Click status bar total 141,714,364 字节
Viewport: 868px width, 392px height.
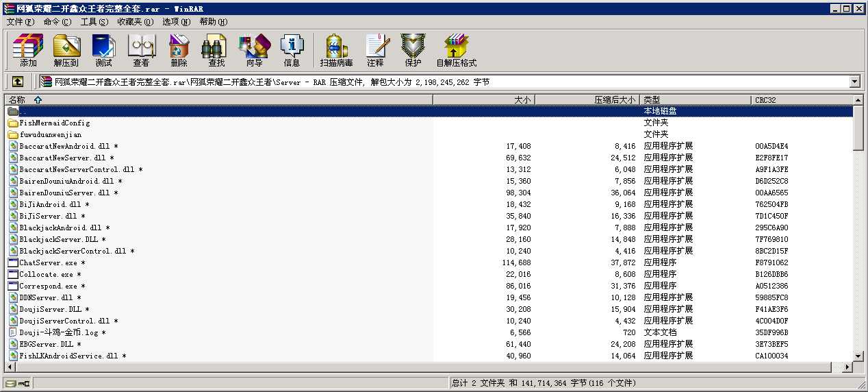click(x=552, y=383)
